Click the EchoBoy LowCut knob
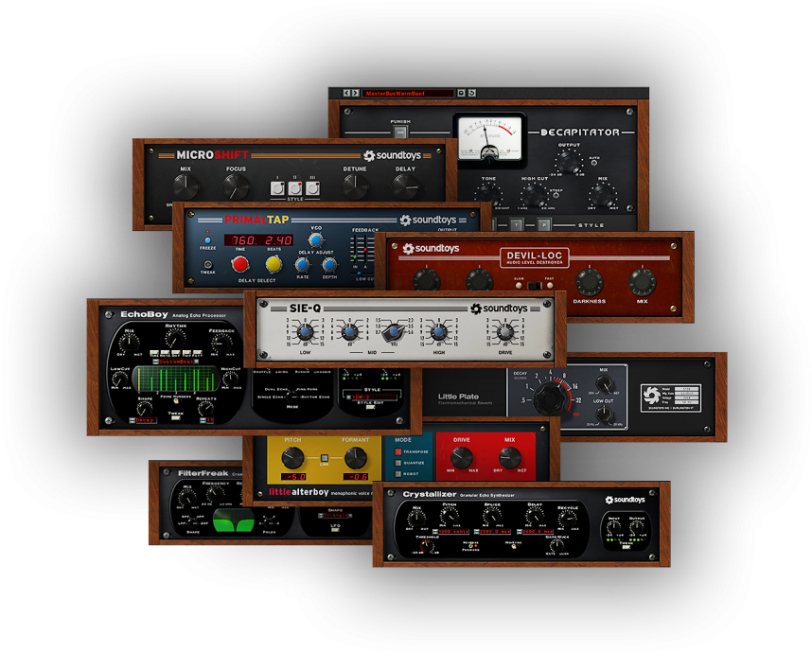 pos(119,379)
